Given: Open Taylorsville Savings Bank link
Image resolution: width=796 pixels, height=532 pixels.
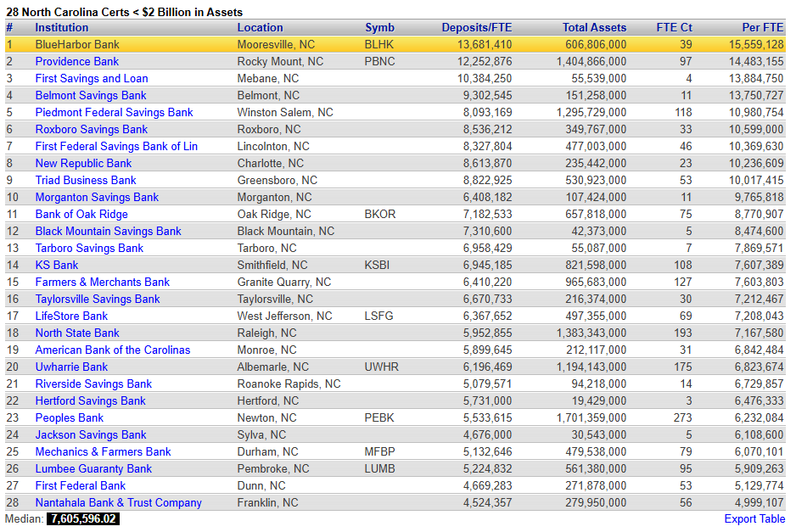Looking at the screenshot, I should pos(98,299).
